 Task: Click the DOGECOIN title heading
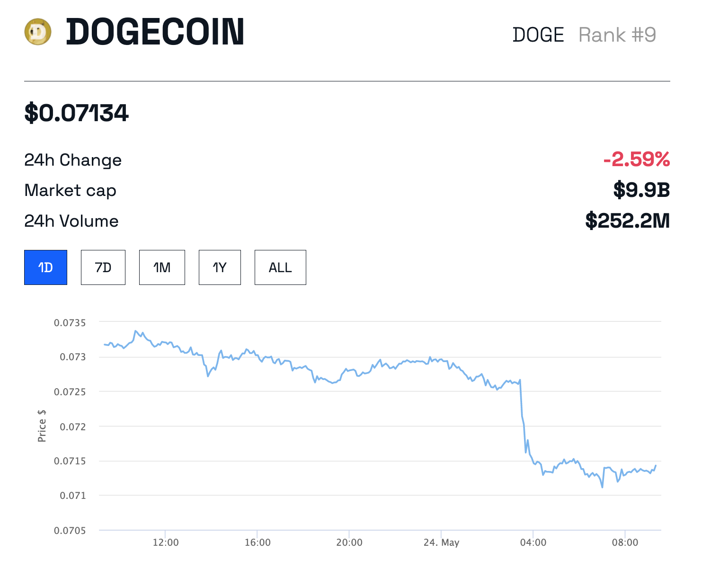pyautogui.click(x=155, y=32)
